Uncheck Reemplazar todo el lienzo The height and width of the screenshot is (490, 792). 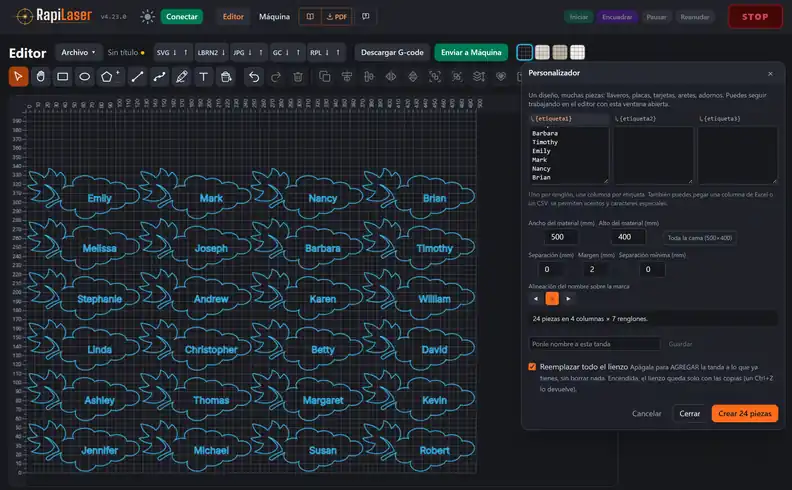[532, 367]
